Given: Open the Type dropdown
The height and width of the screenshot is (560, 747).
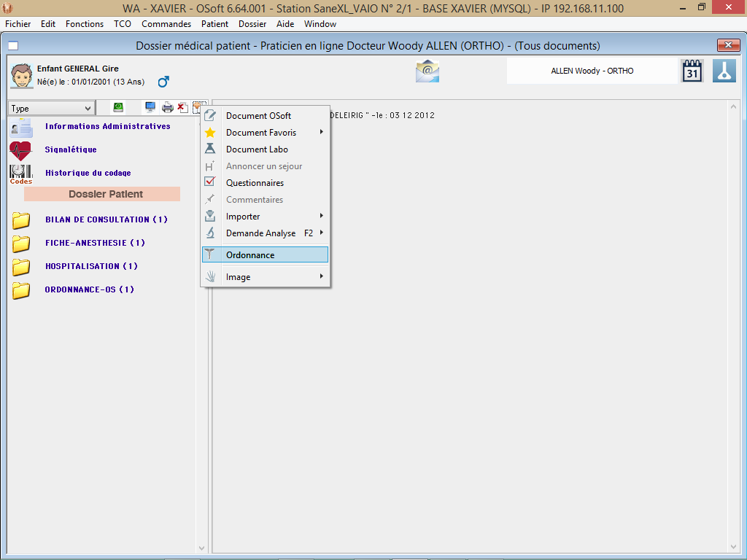Looking at the screenshot, I should tap(51, 109).
